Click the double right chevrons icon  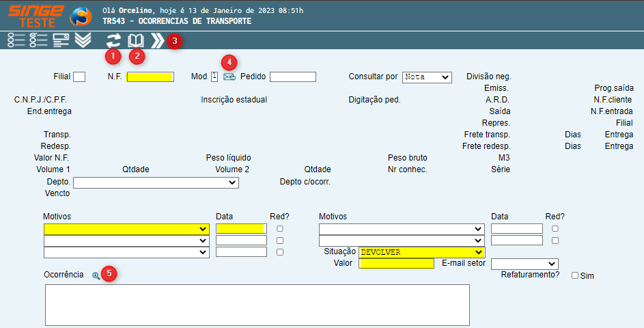point(158,41)
